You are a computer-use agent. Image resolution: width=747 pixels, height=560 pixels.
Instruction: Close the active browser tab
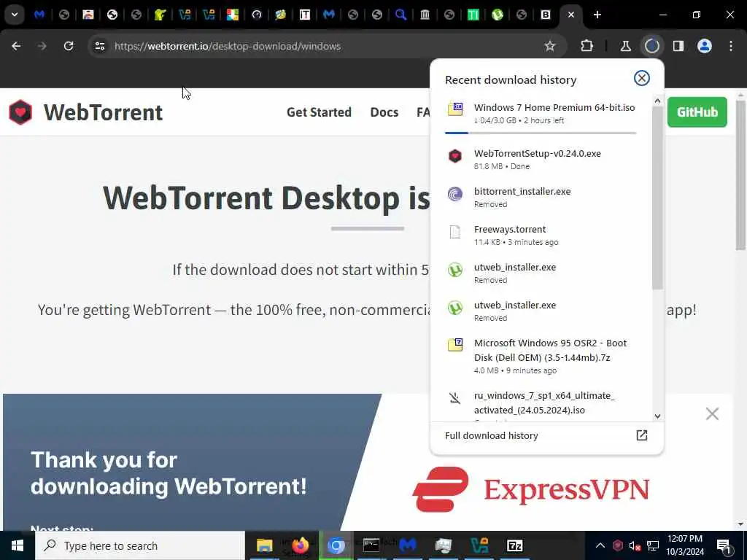[570, 15]
